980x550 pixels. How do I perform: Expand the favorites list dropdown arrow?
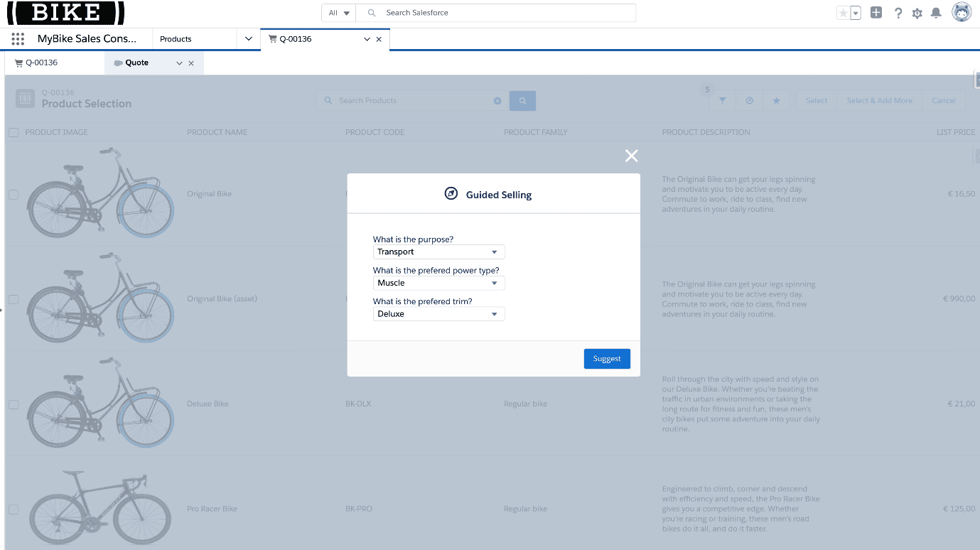point(856,13)
